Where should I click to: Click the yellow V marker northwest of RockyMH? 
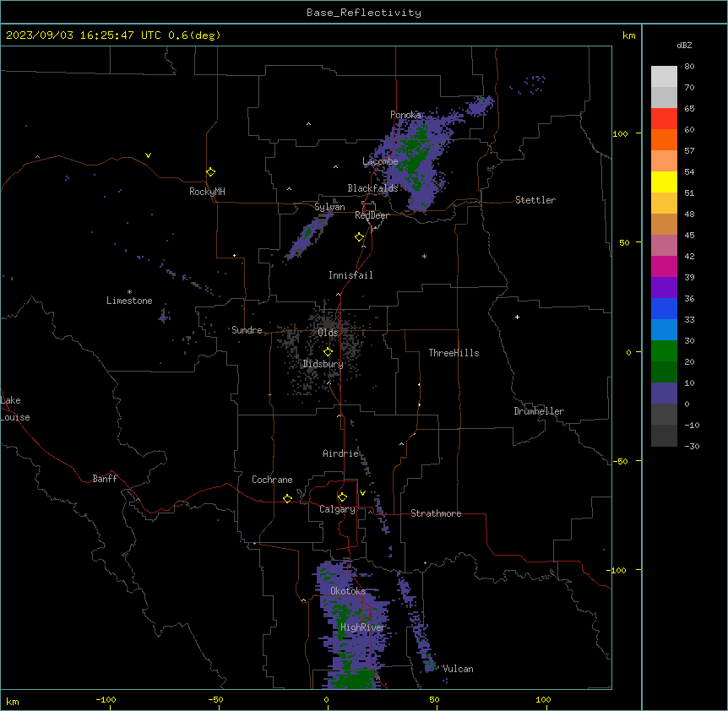coord(148,155)
